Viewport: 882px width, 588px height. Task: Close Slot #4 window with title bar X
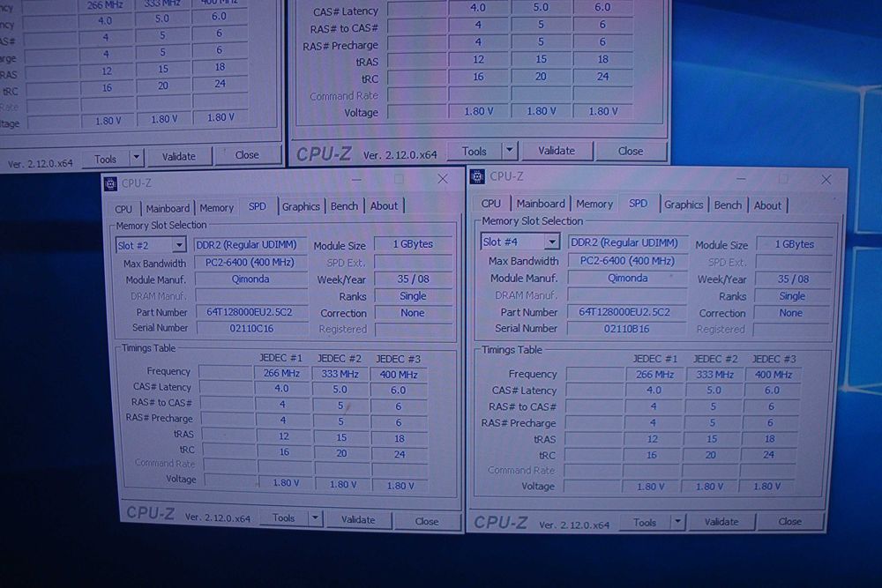[826, 179]
